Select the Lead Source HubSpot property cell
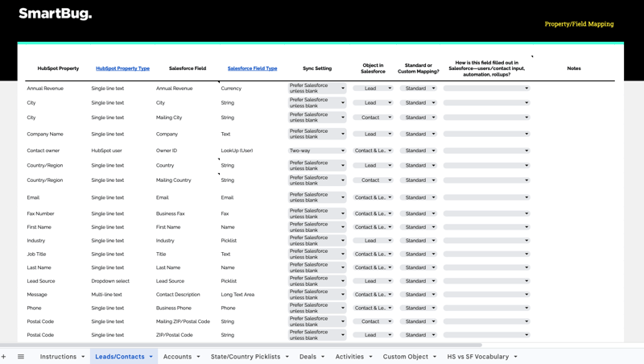 click(x=41, y=281)
